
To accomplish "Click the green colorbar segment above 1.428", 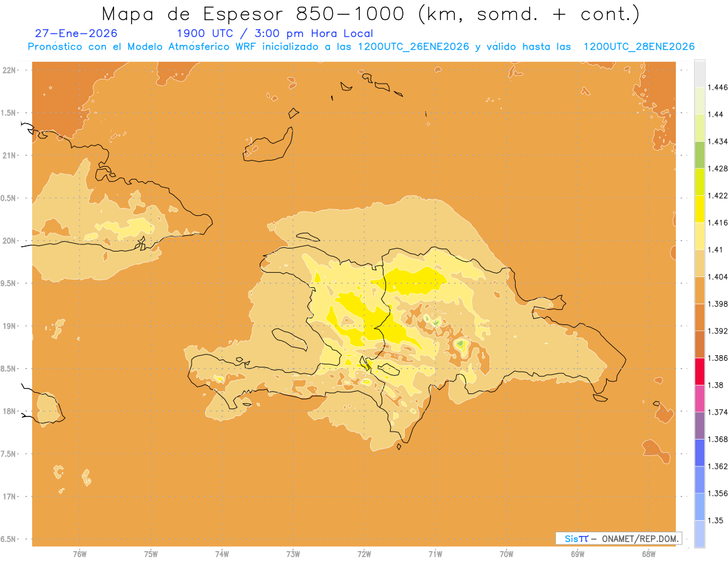I will 699,155.
